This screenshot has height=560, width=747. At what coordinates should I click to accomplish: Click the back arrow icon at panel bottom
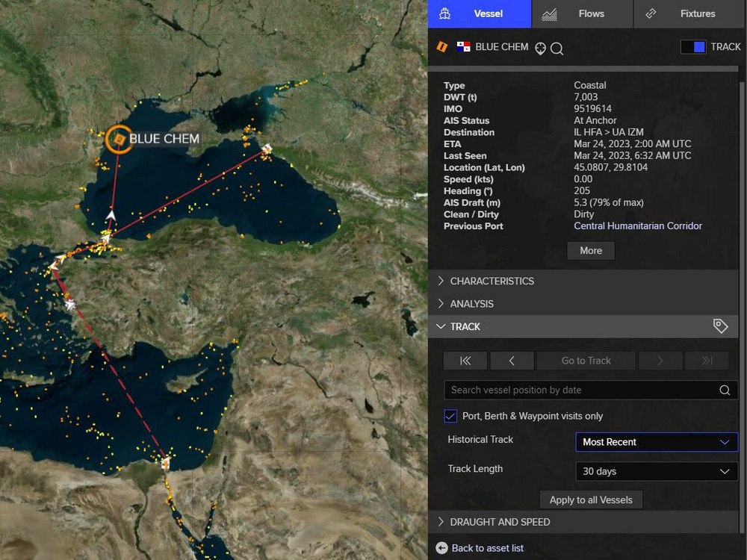(441, 548)
